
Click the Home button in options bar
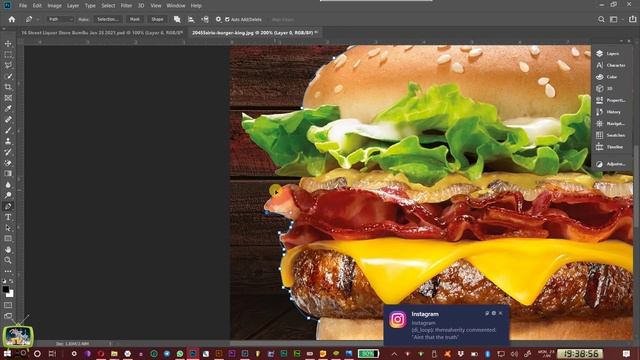click(x=12, y=19)
